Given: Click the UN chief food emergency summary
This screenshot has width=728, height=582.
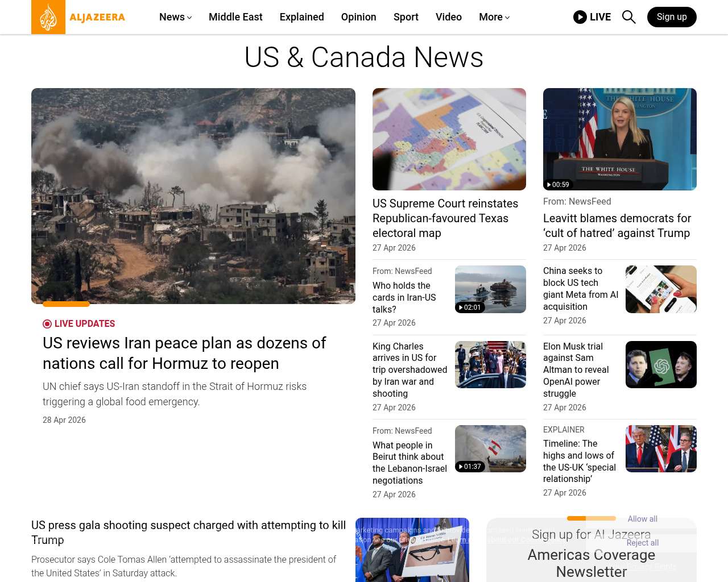Looking at the screenshot, I should (x=175, y=394).
